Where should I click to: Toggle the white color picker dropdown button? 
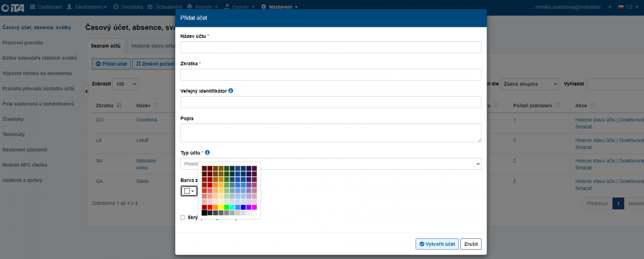(189, 191)
